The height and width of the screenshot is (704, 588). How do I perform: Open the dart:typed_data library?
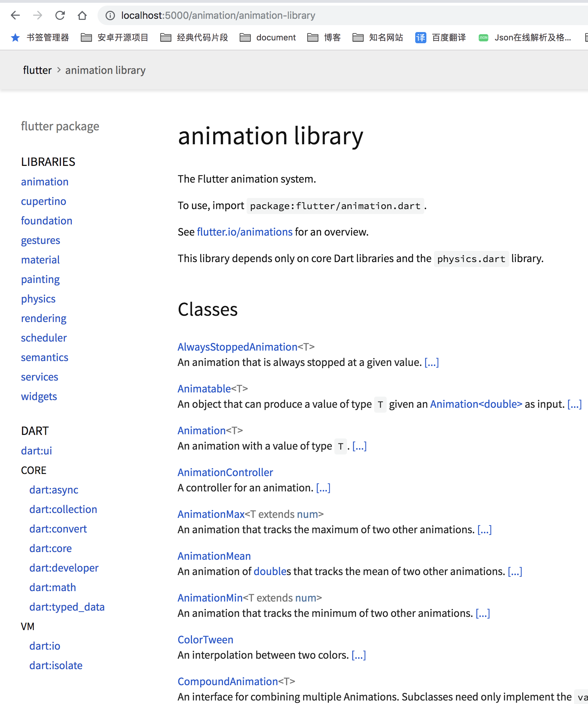click(x=67, y=607)
